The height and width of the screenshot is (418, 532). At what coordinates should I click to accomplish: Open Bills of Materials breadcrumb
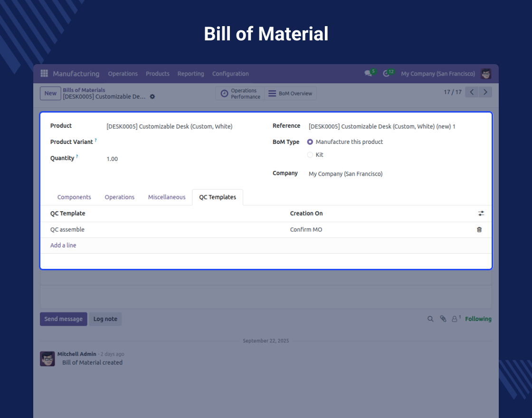[x=84, y=90]
